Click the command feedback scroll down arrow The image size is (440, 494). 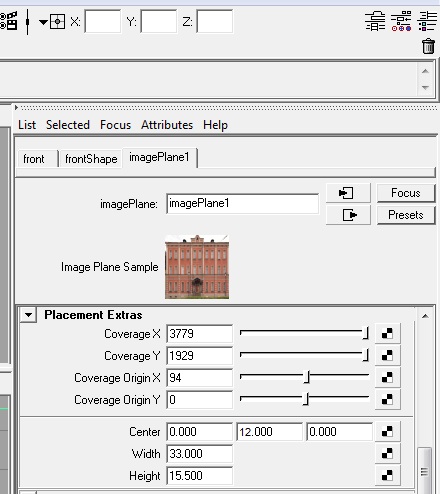(x=425, y=87)
